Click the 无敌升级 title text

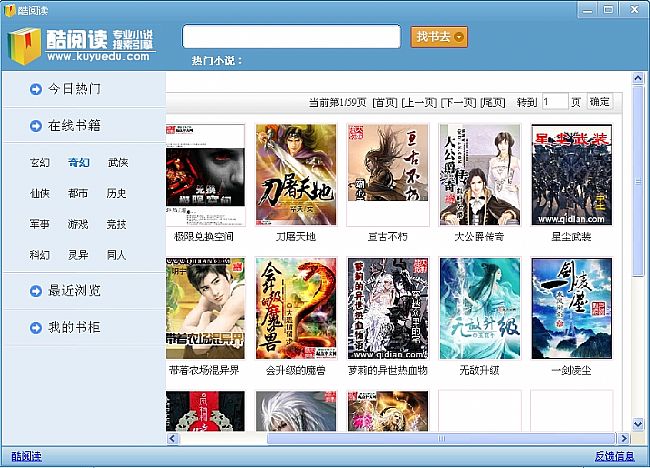click(479, 370)
